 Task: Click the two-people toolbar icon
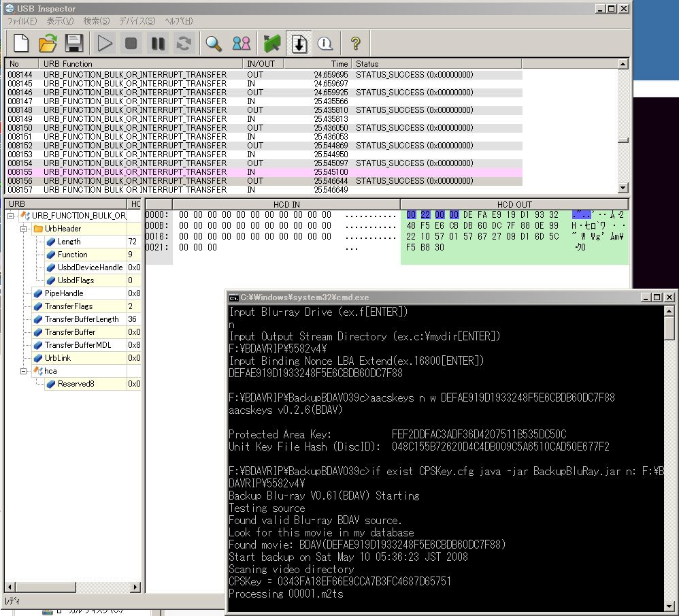click(242, 44)
